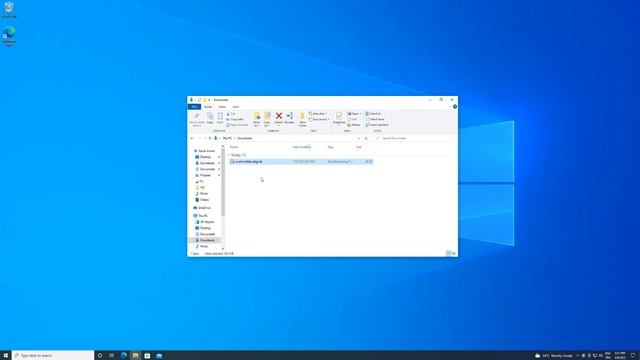
Task: Click the taskbar search box
Action: (53, 356)
